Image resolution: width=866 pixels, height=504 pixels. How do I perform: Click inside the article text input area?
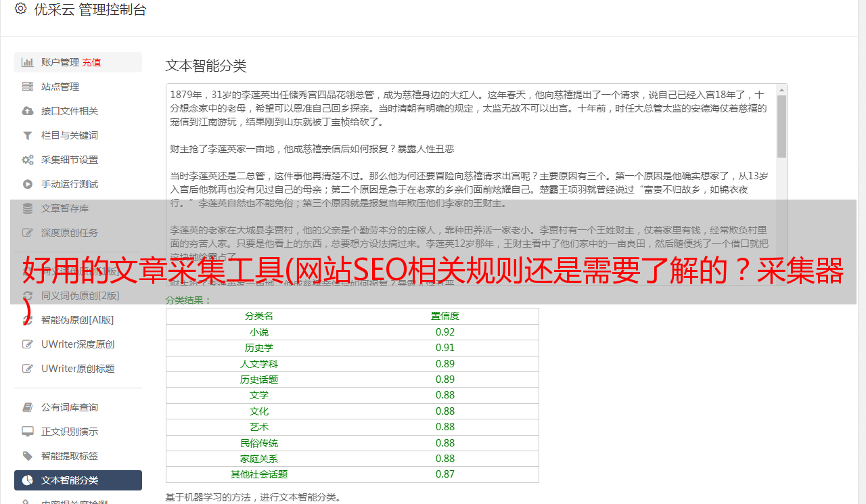[x=472, y=185]
